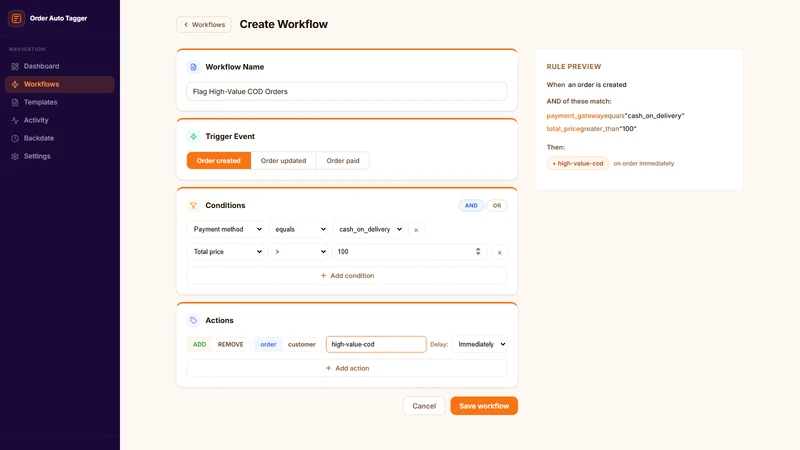Click the Templates document icon in sidebar
Image resolution: width=800 pixels, height=450 pixels.
pyautogui.click(x=15, y=103)
